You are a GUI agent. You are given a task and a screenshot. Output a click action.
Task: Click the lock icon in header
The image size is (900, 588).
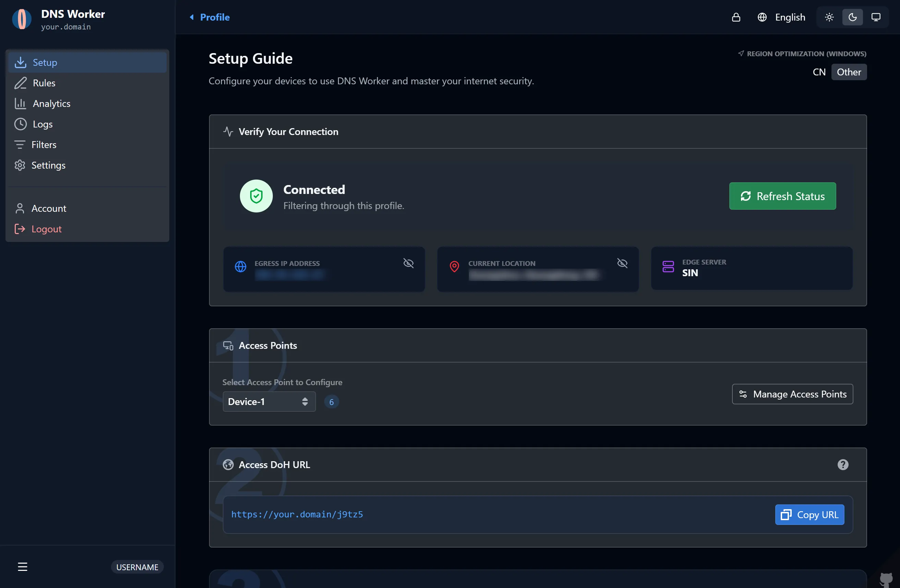point(736,17)
